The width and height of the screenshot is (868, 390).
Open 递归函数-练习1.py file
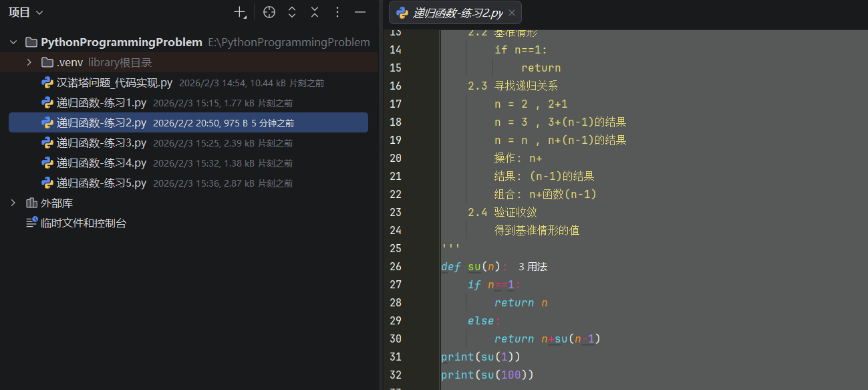point(102,102)
